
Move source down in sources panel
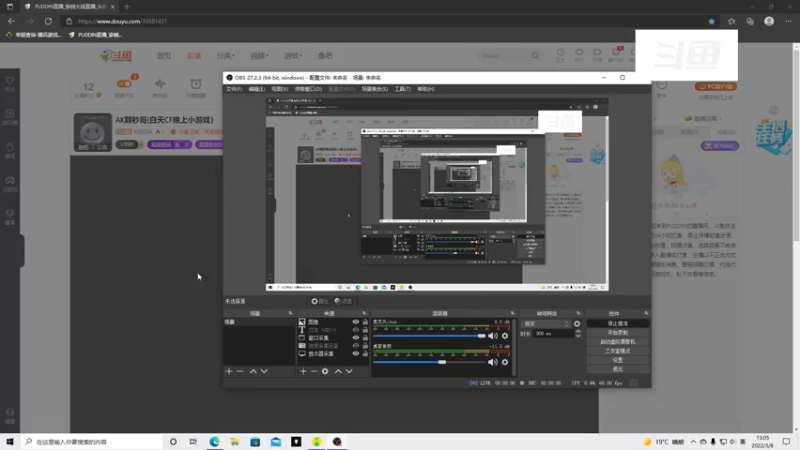[349, 371]
